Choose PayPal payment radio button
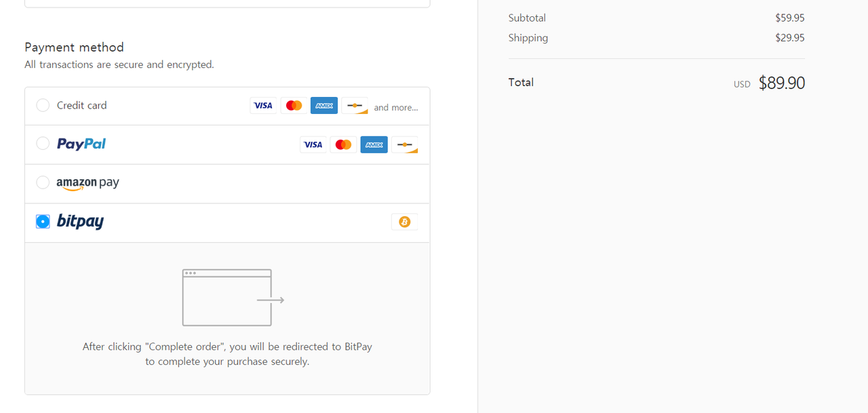Image resolution: width=868 pixels, height=413 pixels. [x=43, y=143]
